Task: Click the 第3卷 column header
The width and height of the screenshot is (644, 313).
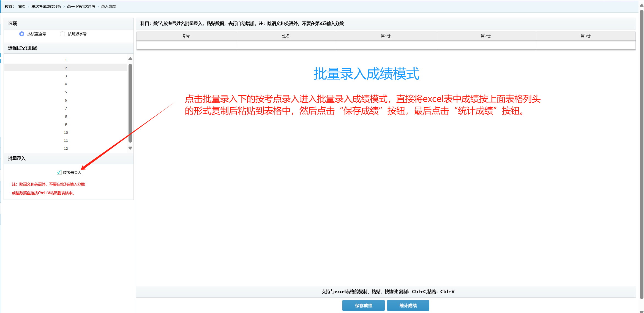Action: click(x=586, y=36)
